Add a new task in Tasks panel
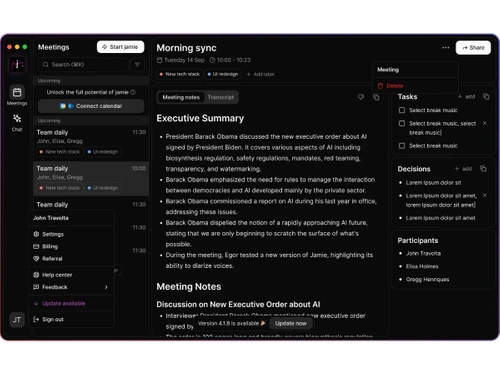 tap(466, 97)
